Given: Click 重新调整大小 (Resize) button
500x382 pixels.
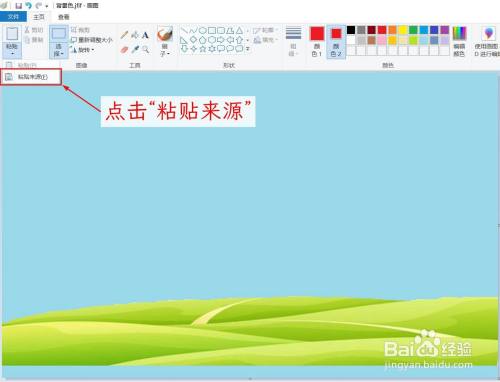Looking at the screenshot, I should pyautogui.click(x=91, y=40).
